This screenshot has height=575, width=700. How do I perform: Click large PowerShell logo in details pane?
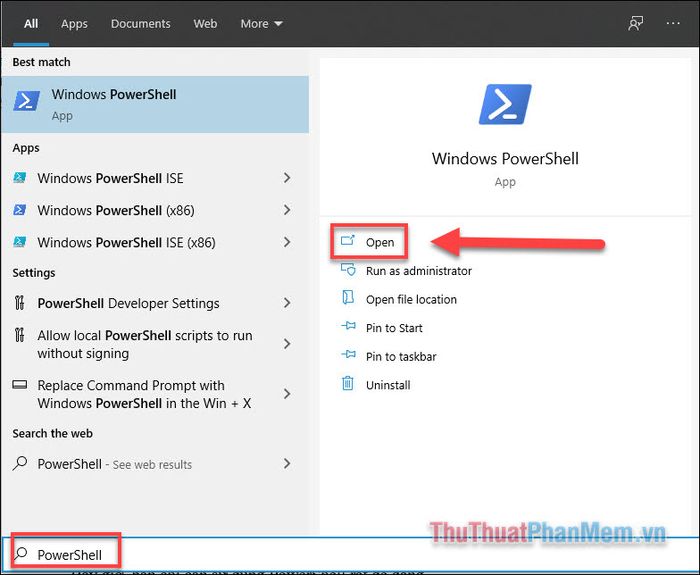click(x=505, y=104)
